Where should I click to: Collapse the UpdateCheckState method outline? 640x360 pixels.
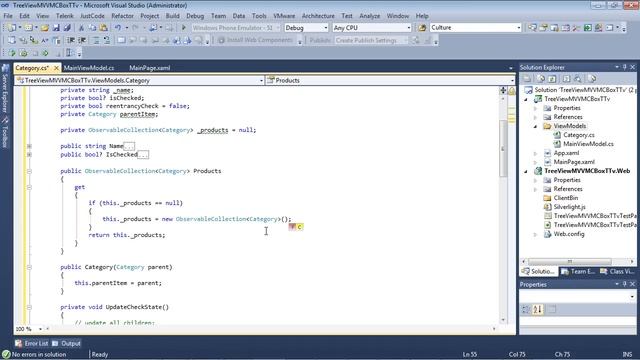pyautogui.click(x=29, y=307)
